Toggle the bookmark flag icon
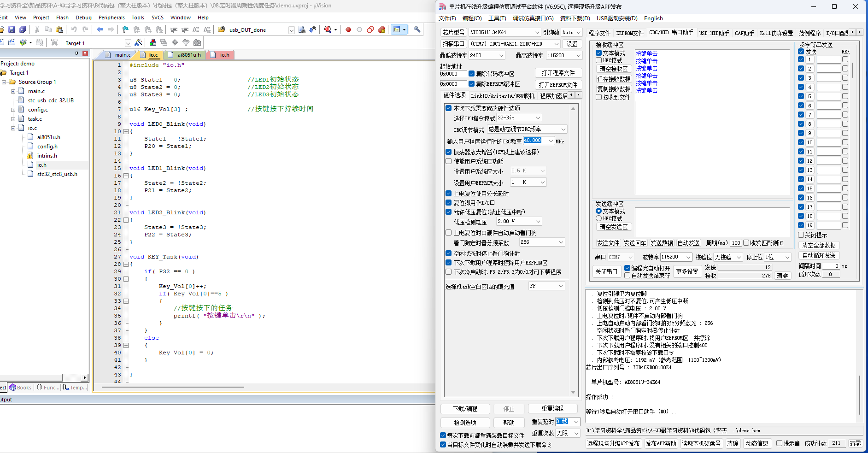 point(125,29)
